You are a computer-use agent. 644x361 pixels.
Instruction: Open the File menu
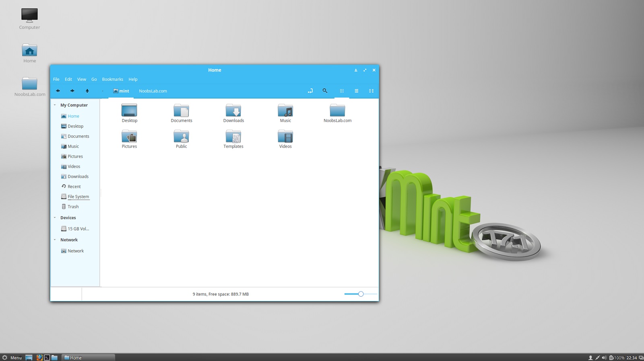pos(56,79)
